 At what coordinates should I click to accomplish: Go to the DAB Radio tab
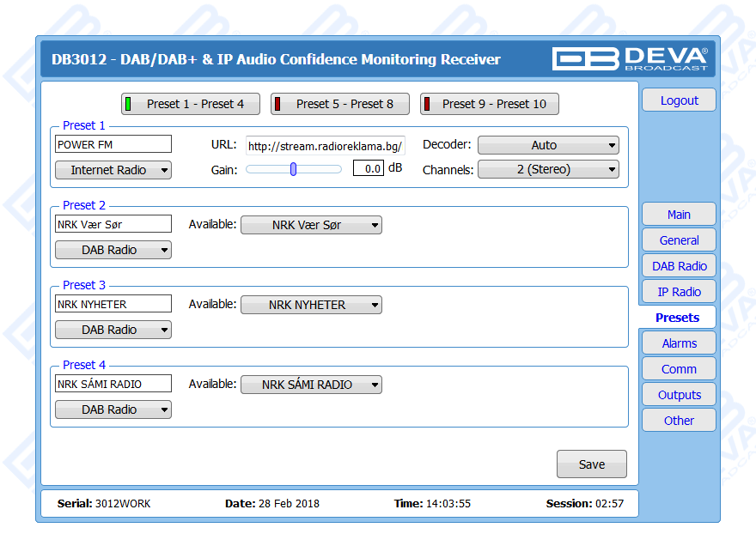tap(679, 266)
